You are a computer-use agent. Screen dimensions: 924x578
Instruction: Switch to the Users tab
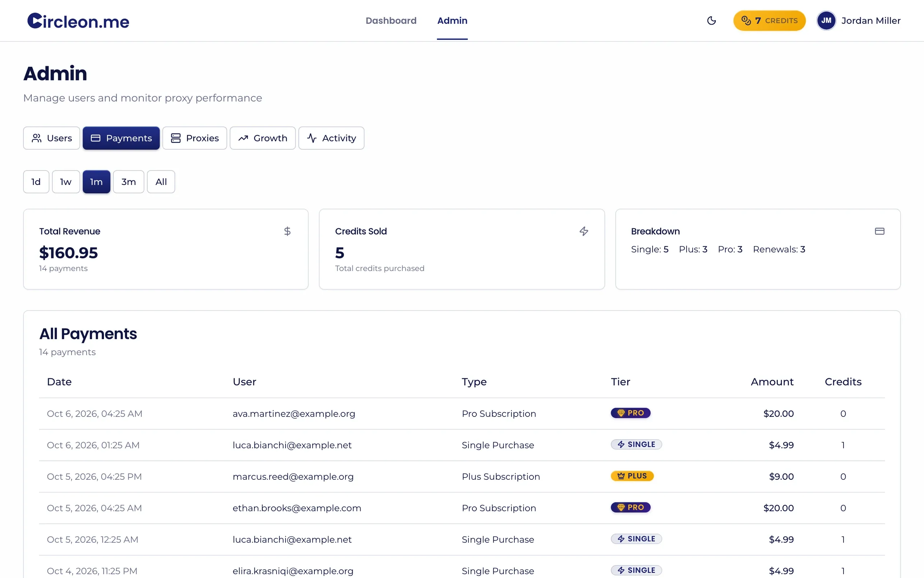coord(52,138)
